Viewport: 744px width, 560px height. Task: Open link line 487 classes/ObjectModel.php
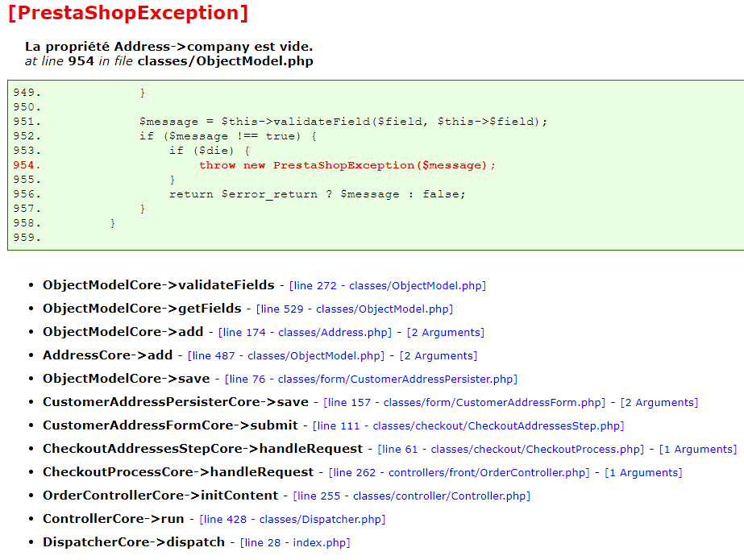pos(286,355)
